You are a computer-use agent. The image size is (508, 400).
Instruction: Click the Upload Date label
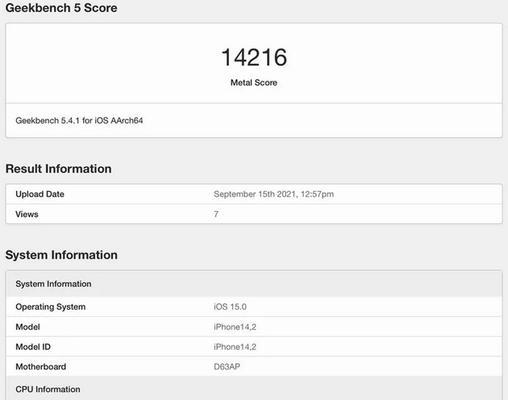(40, 194)
